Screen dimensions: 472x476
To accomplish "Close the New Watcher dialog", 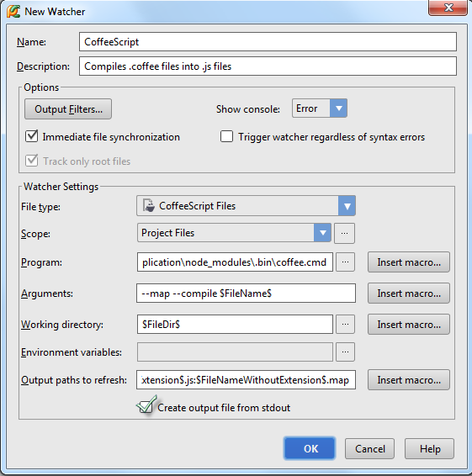I will (x=448, y=8).
